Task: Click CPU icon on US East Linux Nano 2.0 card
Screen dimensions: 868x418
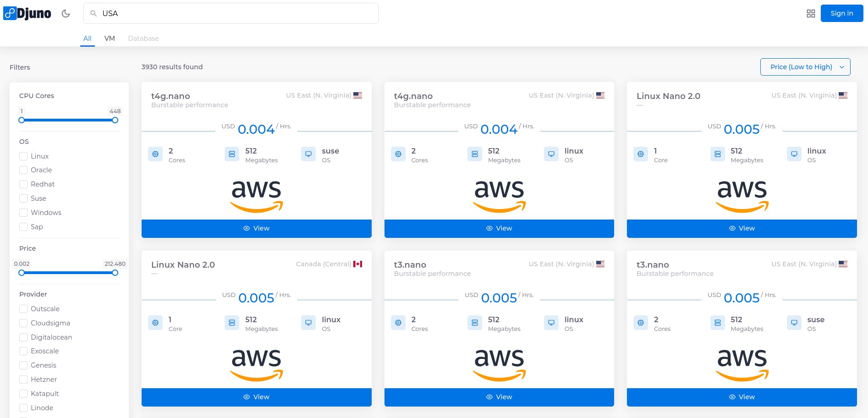Action: (x=641, y=154)
